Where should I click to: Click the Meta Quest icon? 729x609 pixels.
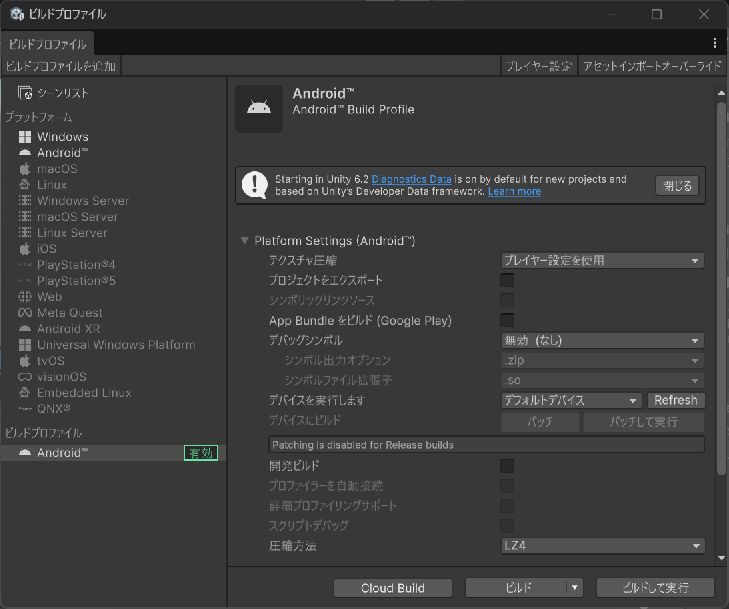click(x=25, y=312)
